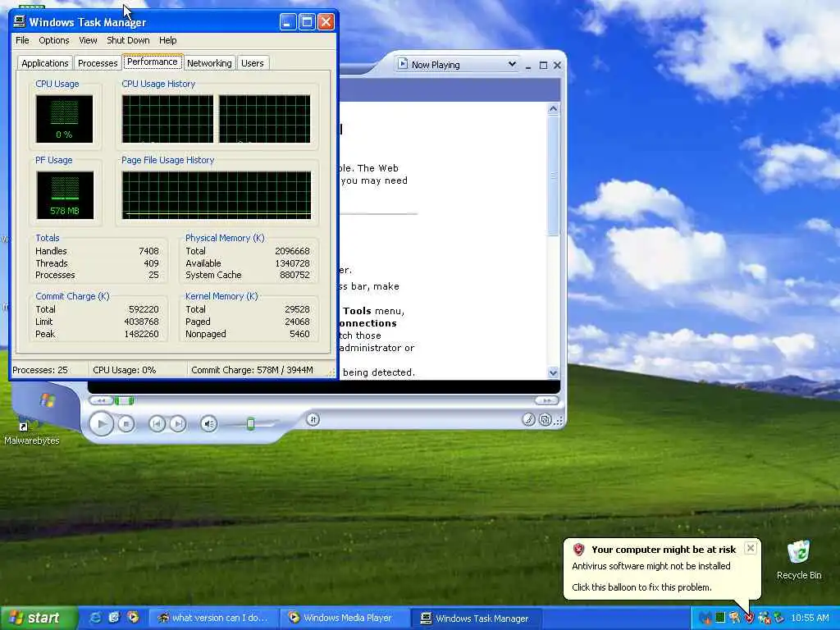
Task: Click Physical Memory Available value 1340728
Action: (x=292, y=263)
